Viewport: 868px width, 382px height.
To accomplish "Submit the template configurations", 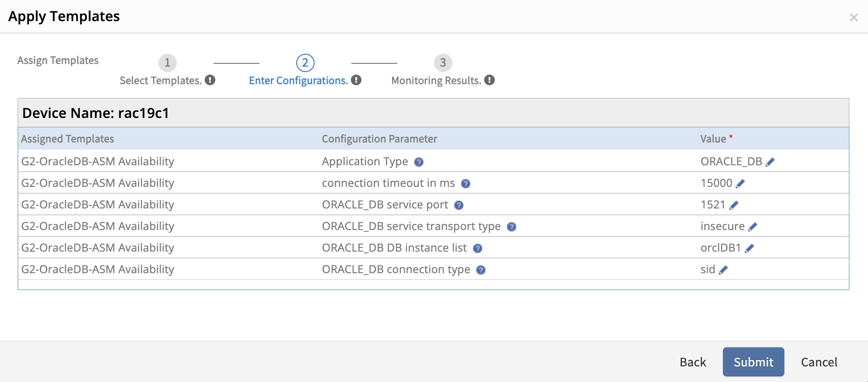I will point(753,362).
